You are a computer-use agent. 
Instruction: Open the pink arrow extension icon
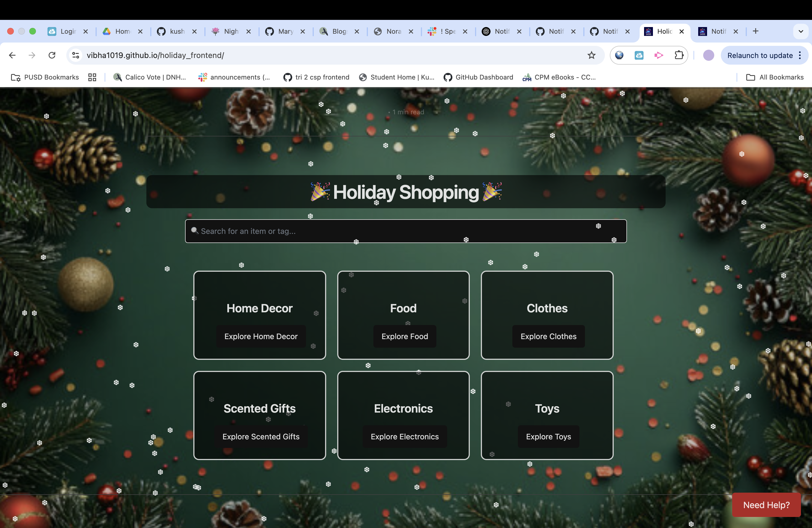pyautogui.click(x=659, y=55)
